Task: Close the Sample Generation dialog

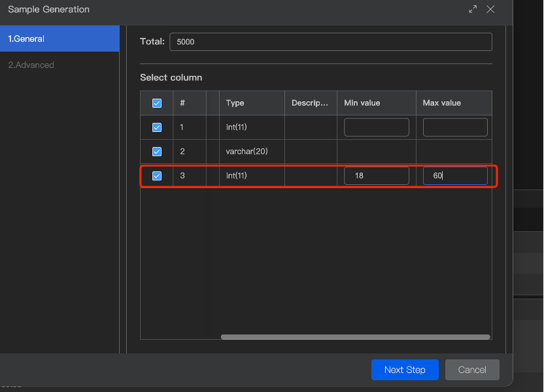Action: pos(490,9)
